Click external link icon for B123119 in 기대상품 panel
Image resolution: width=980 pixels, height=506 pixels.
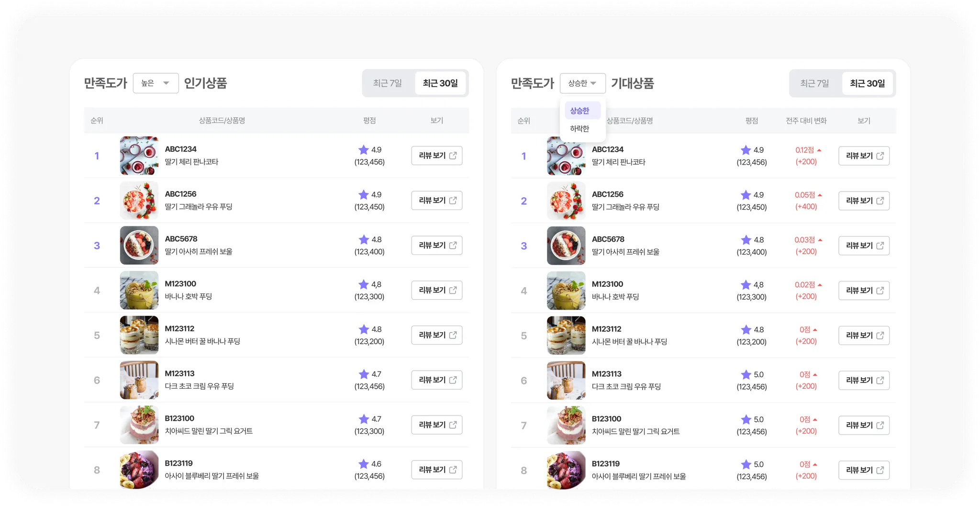tap(880, 470)
